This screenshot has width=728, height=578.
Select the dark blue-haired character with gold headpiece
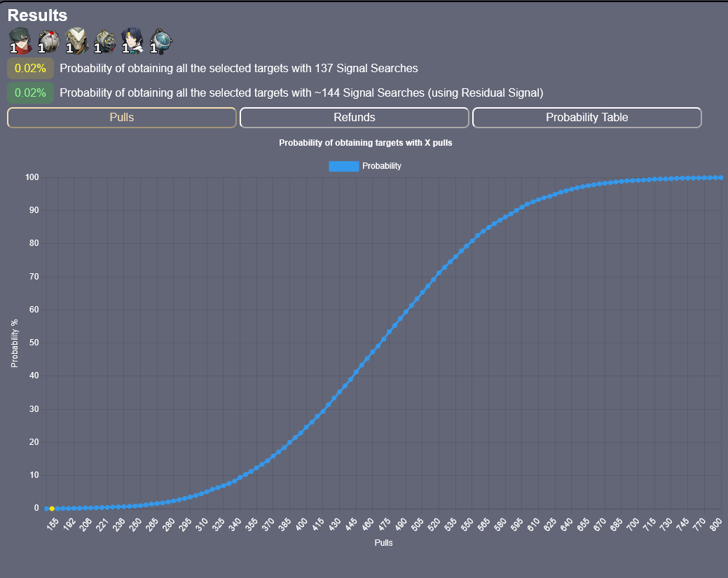pyautogui.click(x=132, y=41)
